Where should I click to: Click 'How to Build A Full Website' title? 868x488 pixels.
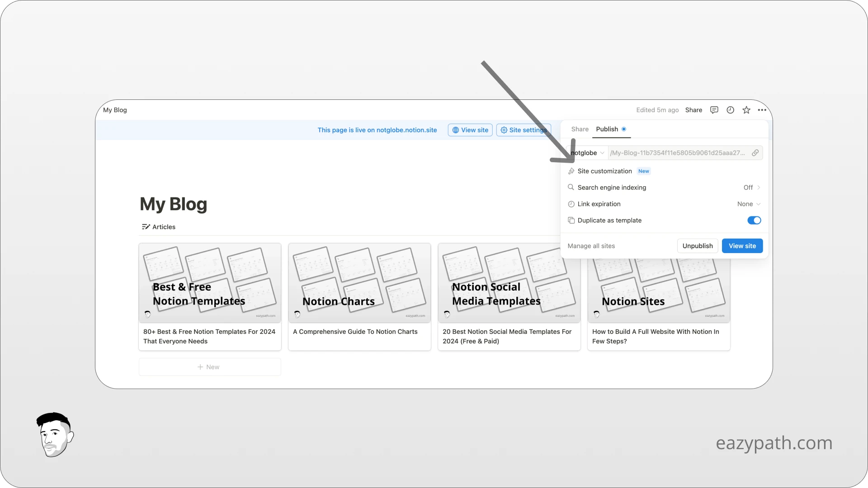pyautogui.click(x=656, y=336)
